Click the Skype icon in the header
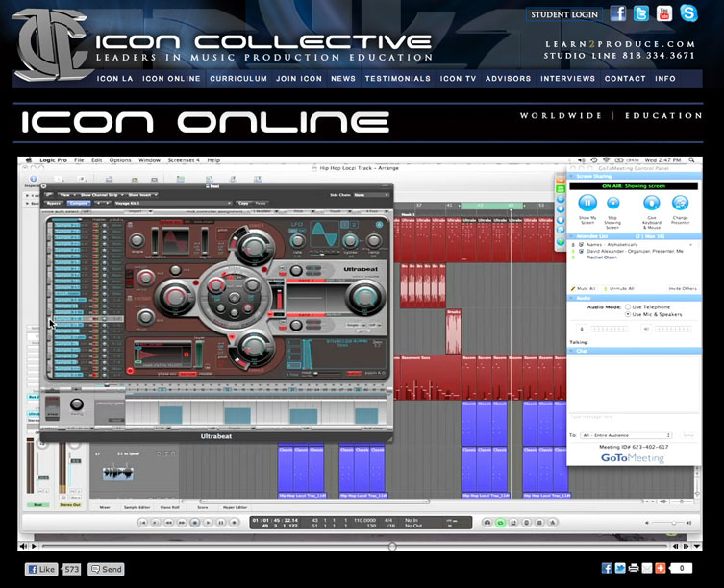The width and height of the screenshot is (724, 588). pyautogui.click(x=688, y=13)
